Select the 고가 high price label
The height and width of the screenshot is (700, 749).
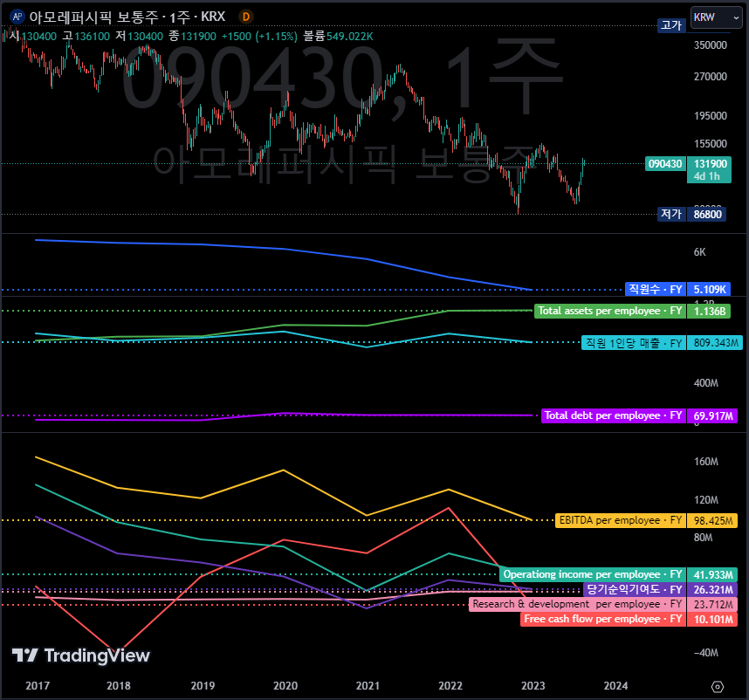[x=671, y=25]
